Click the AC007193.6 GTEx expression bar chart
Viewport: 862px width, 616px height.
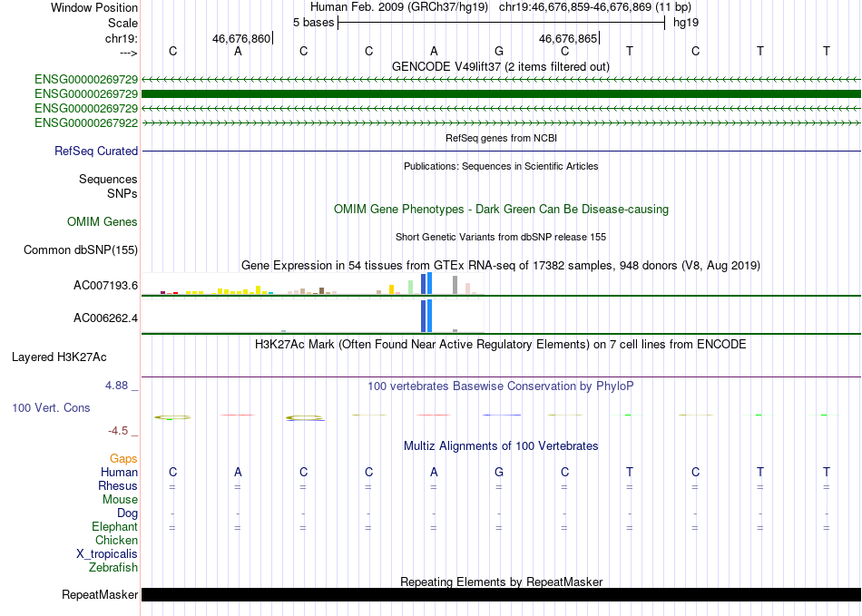click(313, 284)
